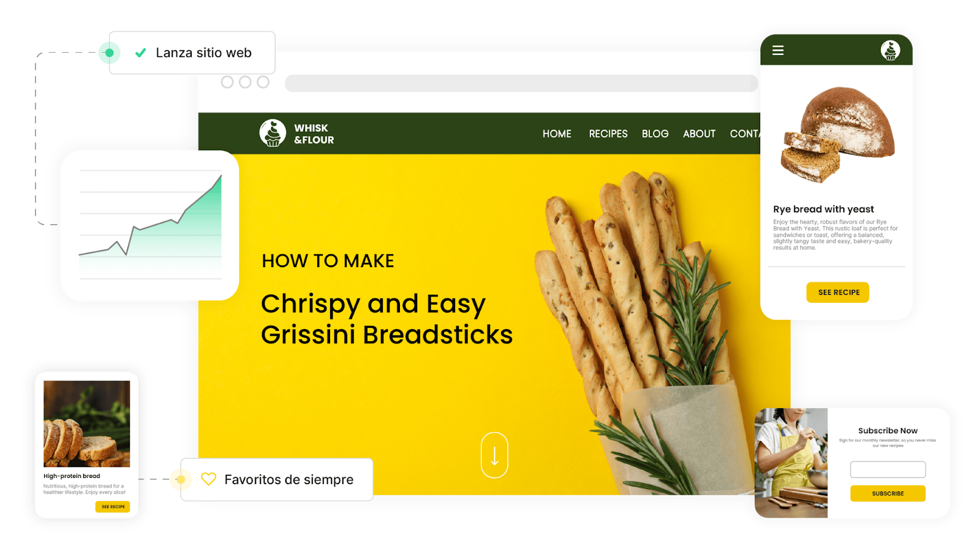This screenshot has height=546, width=980.
Task: Click SEE RECIPE under Rye bread
Action: (838, 292)
